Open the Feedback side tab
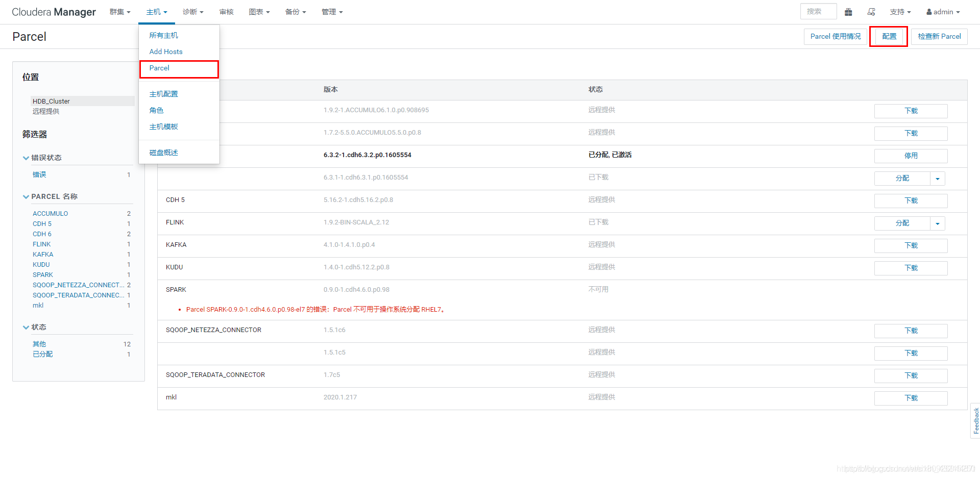Viewport: 980px width, 478px height. pos(975,420)
